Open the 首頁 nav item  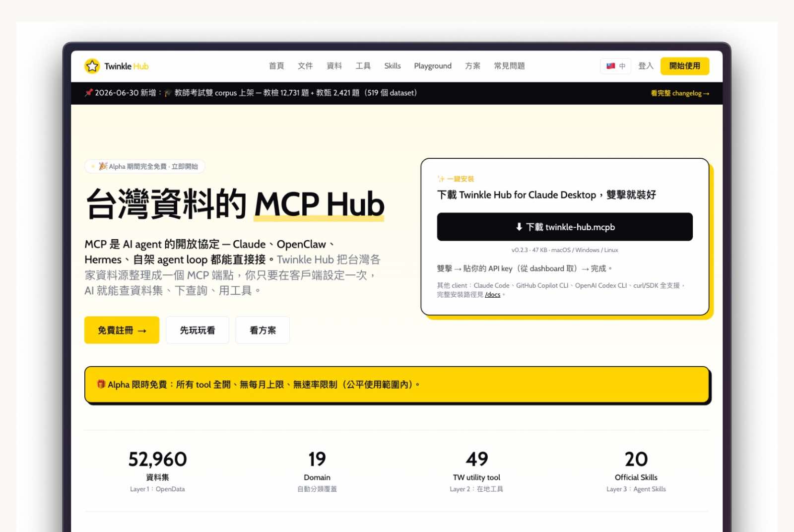(x=276, y=66)
